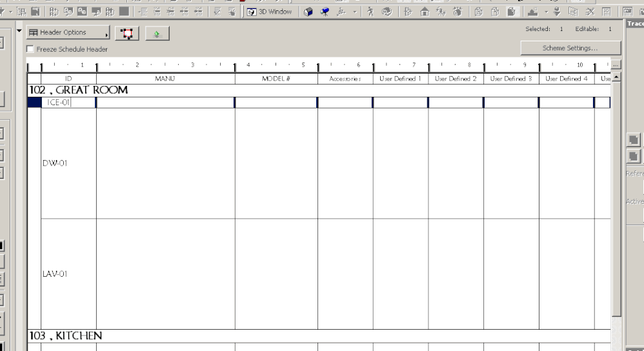This screenshot has height=351, width=644.
Task: Click the house-shaped toolbar icon
Action: pos(425,12)
